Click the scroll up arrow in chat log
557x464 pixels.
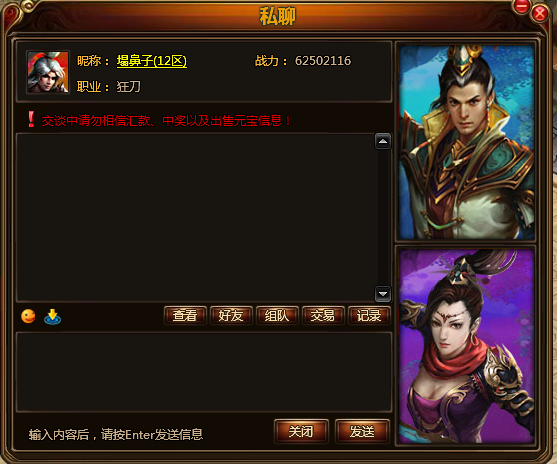click(x=383, y=141)
